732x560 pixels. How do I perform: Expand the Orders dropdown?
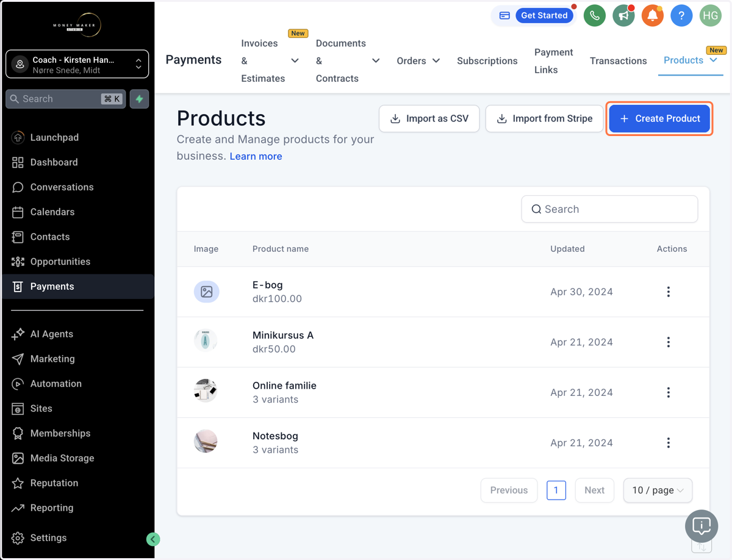tap(436, 60)
